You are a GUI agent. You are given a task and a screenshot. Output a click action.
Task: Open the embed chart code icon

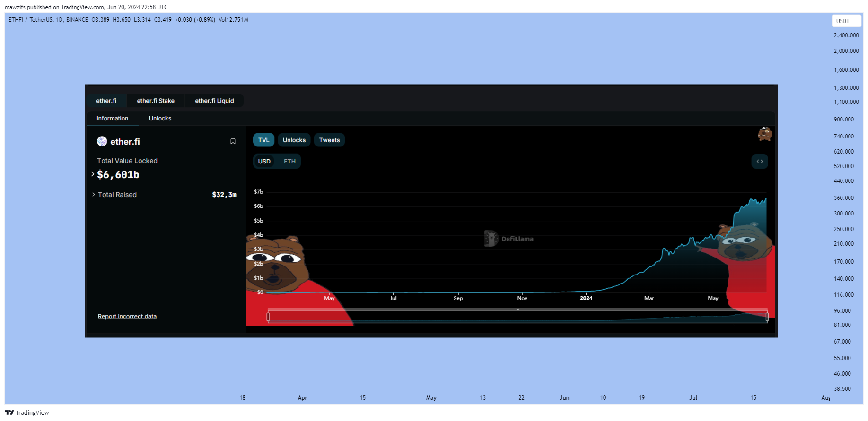(760, 162)
